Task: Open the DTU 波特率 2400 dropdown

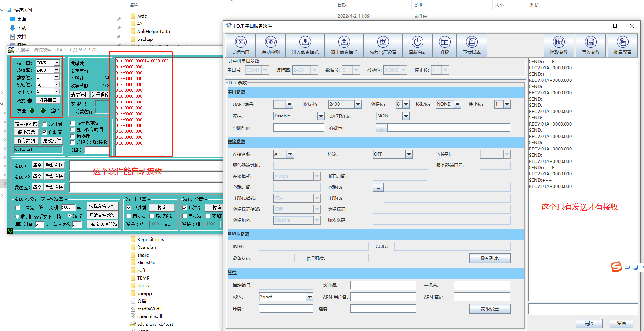Action: click(x=358, y=105)
